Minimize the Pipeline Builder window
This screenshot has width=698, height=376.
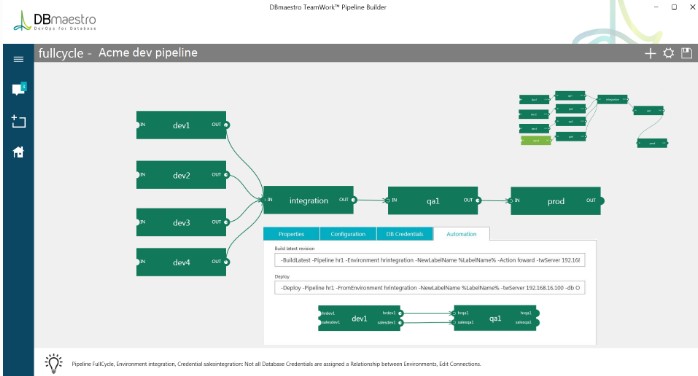[x=656, y=7]
